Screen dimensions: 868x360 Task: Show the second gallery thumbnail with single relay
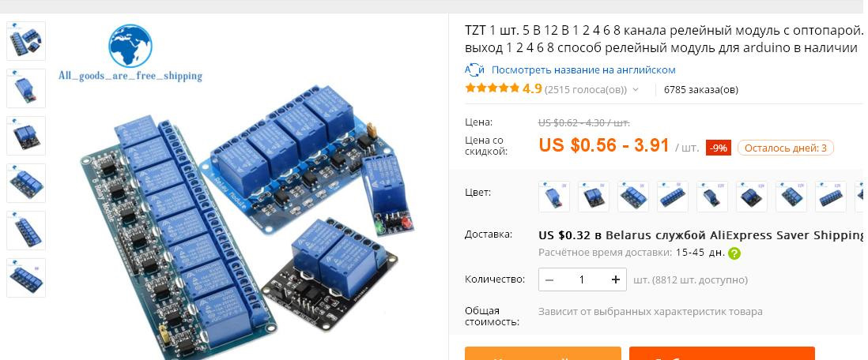(26, 88)
